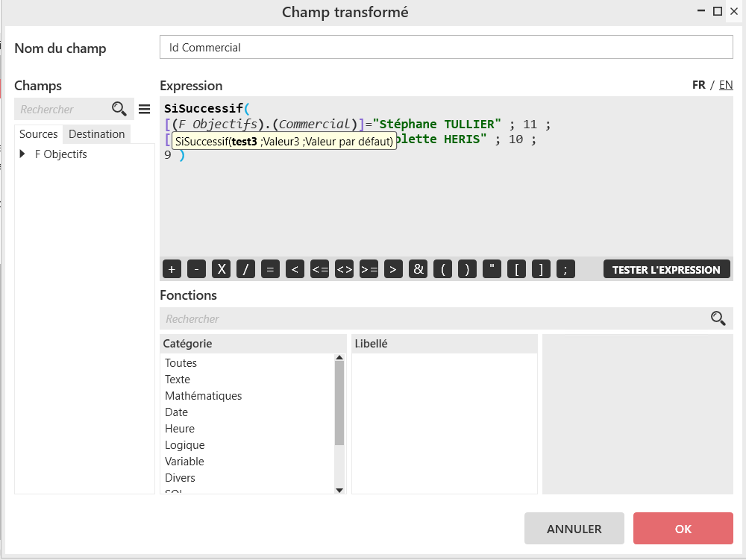Click the search icon in Champs panel
Viewport: 746px width, 560px height.
click(119, 110)
